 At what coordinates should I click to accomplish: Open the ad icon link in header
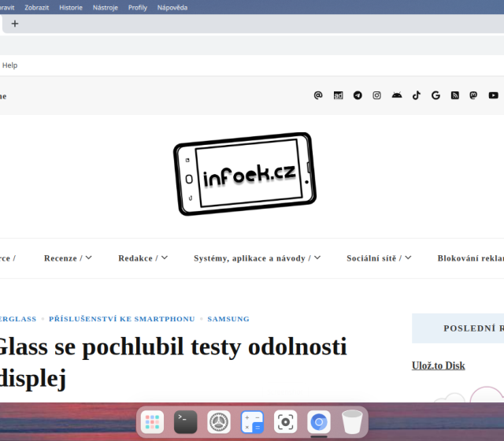[338, 95]
